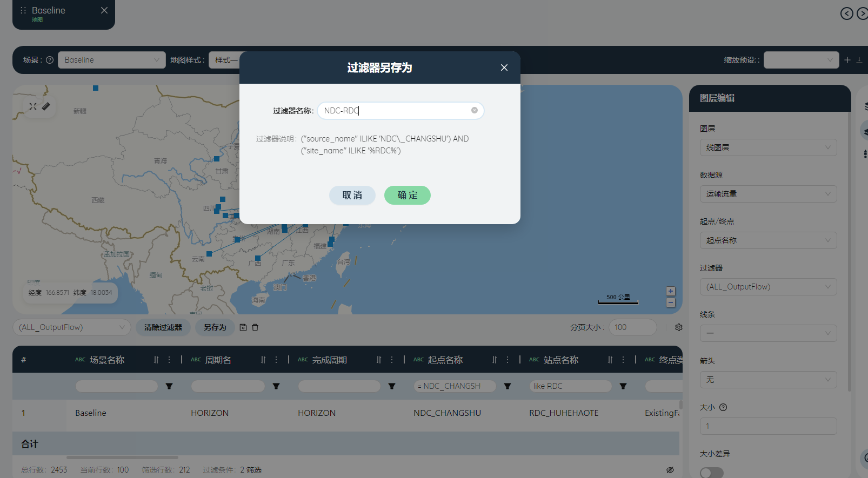Click the map zoom-out minus button

click(671, 302)
